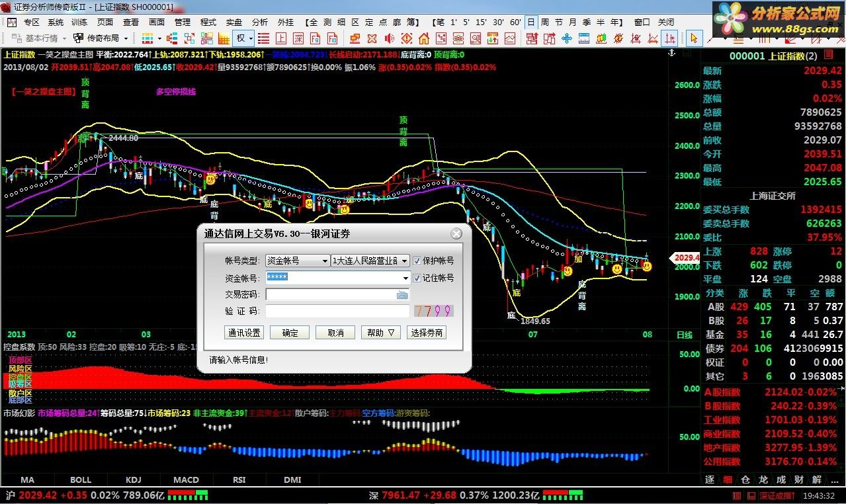Switch chart to 60' minute period

click(515, 22)
